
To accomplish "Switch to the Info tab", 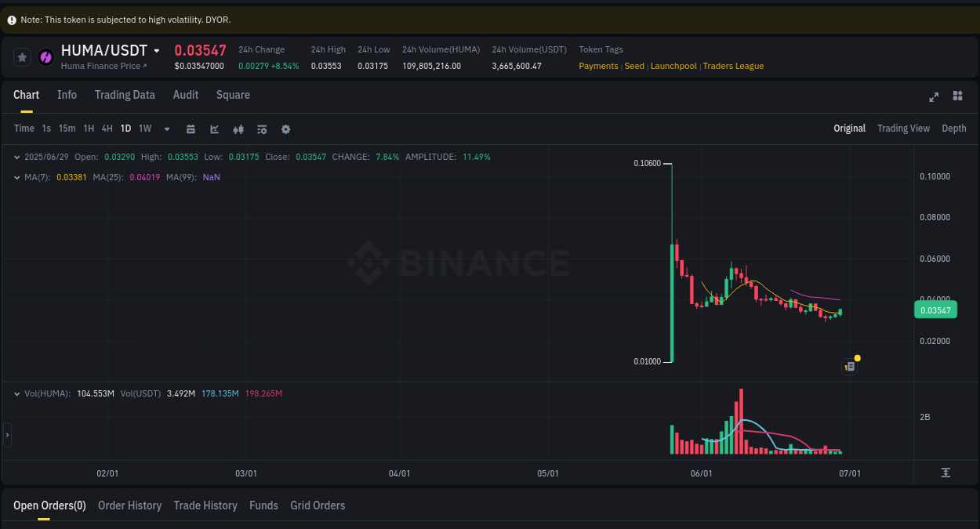I will (x=67, y=95).
